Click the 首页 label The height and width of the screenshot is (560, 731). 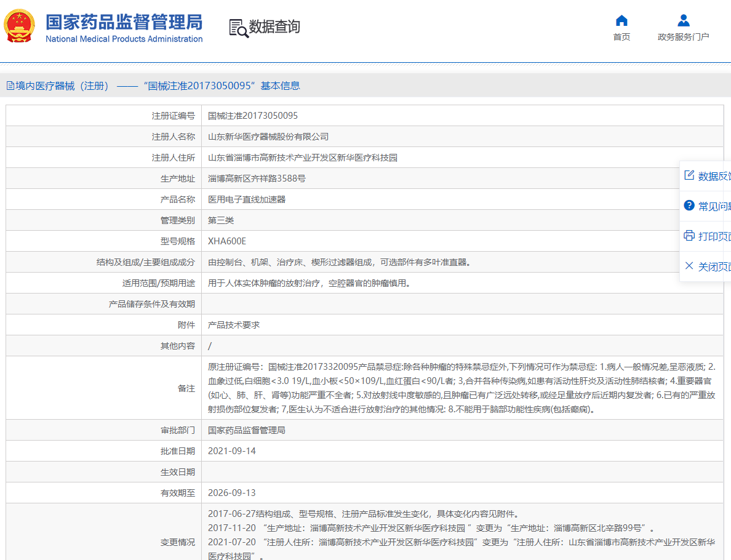point(621,37)
